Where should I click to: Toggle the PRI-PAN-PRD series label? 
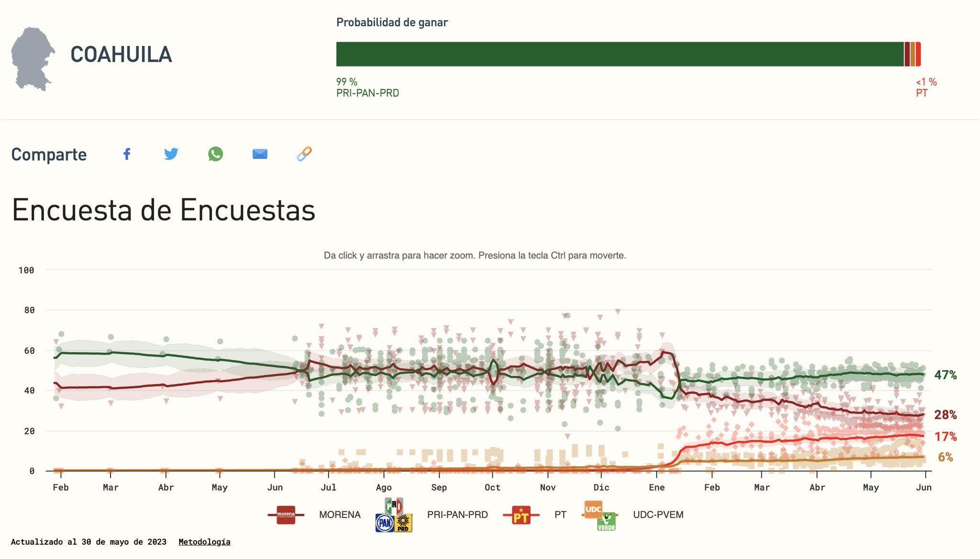tap(457, 515)
